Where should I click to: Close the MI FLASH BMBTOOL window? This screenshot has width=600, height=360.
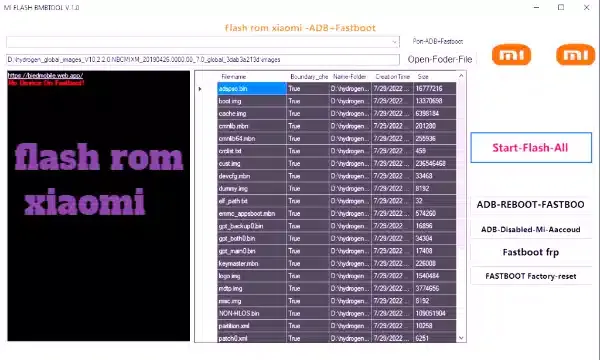(x=586, y=7)
